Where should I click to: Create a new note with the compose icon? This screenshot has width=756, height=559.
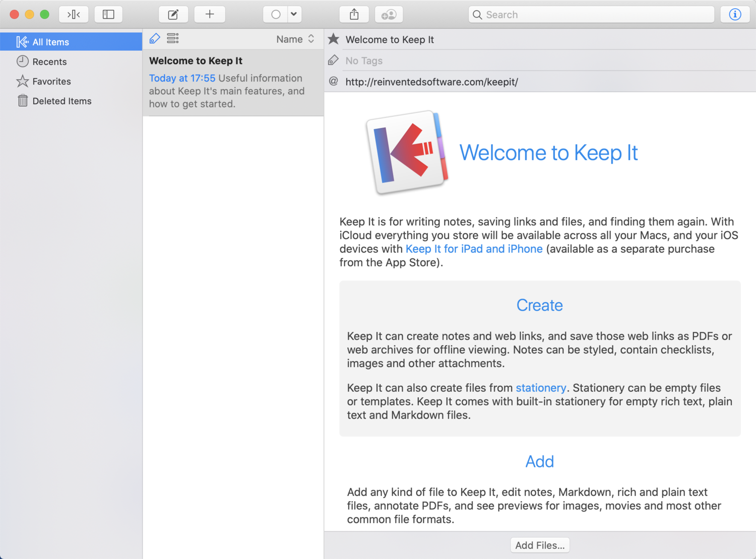click(x=173, y=15)
